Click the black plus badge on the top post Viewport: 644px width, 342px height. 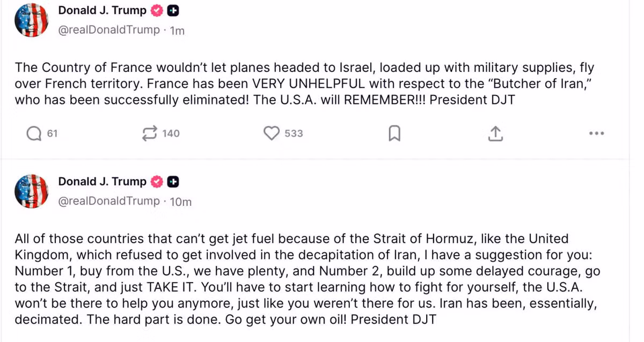pos(173,11)
